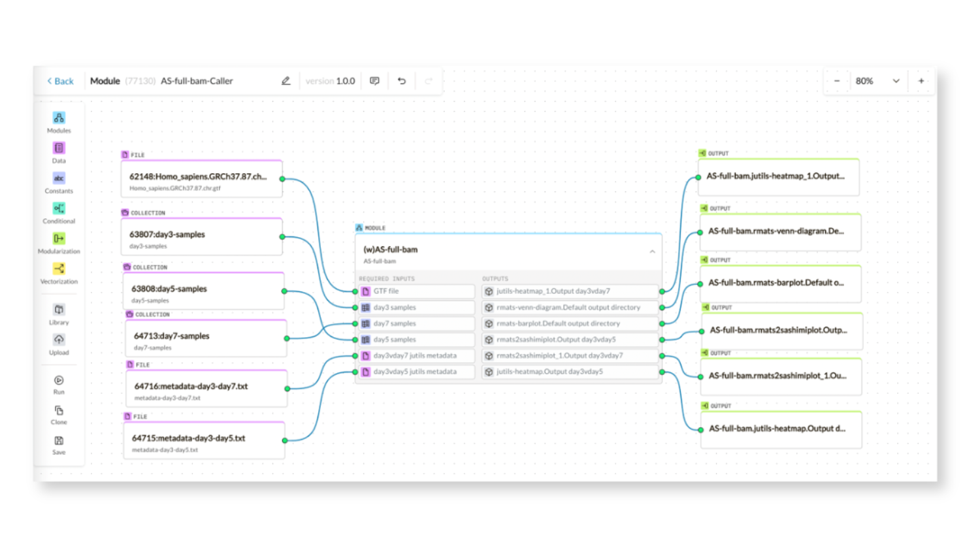The height and width of the screenshot is (552, 980).
Task: Select the Modularization sidebar tool
Action: 59,242
